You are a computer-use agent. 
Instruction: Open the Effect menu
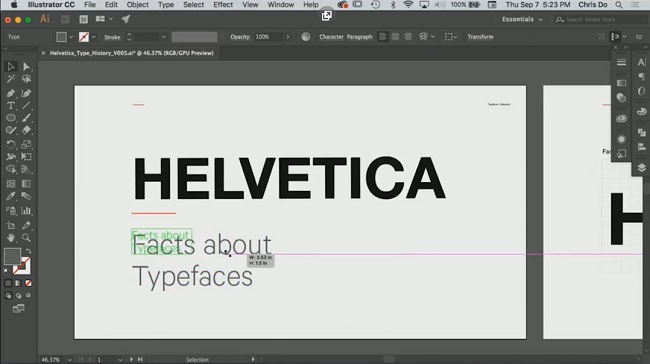(223, 5)
